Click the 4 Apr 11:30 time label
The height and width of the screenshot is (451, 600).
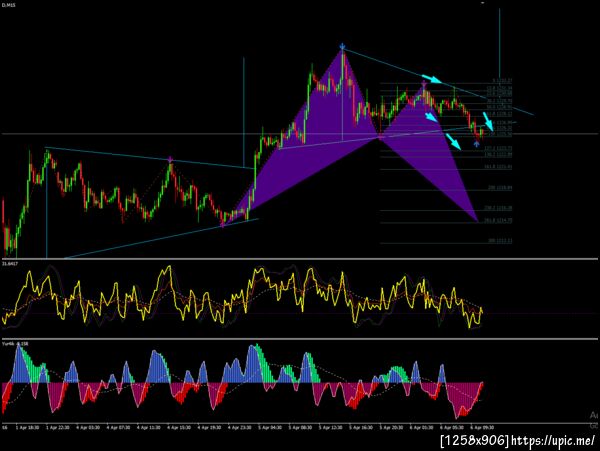[x=149, y=427]
